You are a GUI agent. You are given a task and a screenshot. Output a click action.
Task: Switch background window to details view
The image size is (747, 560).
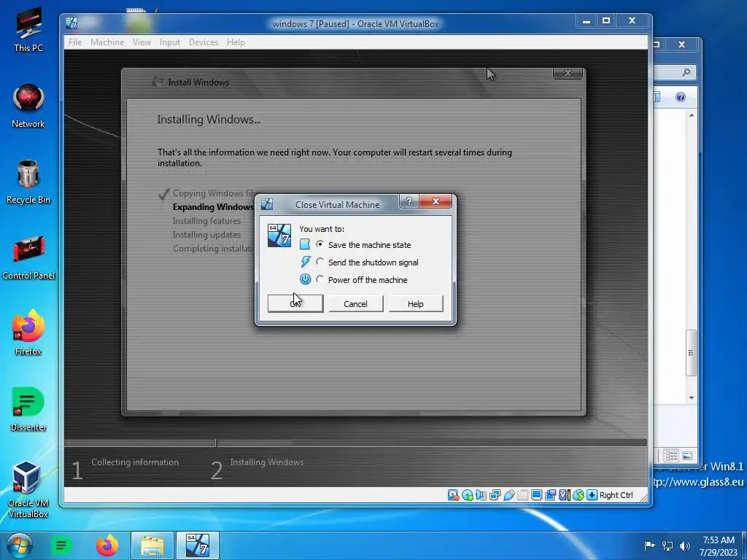(x=671, y=456)
